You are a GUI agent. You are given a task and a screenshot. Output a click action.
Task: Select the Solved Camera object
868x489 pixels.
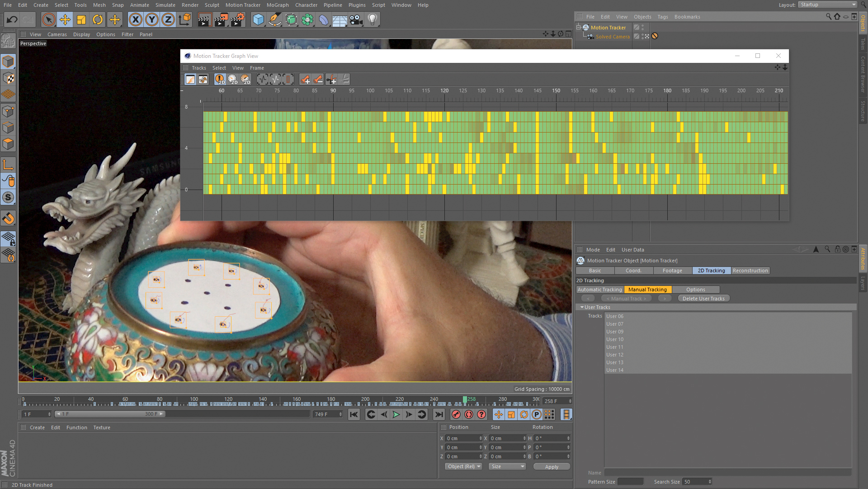pos(612,37)
